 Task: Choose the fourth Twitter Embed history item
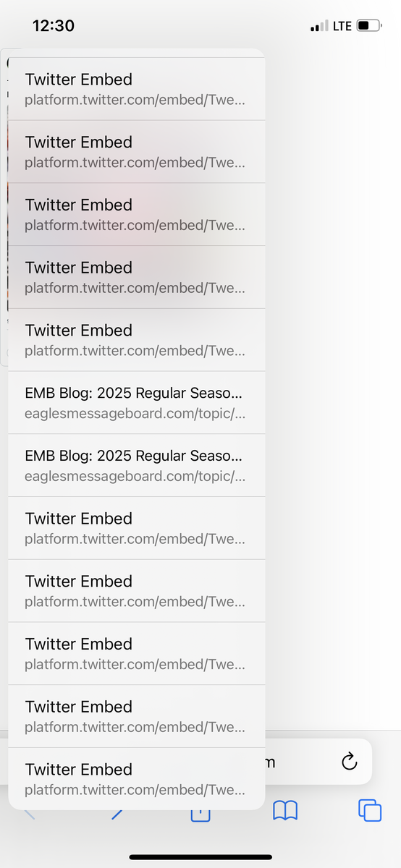tap(137, 277)
